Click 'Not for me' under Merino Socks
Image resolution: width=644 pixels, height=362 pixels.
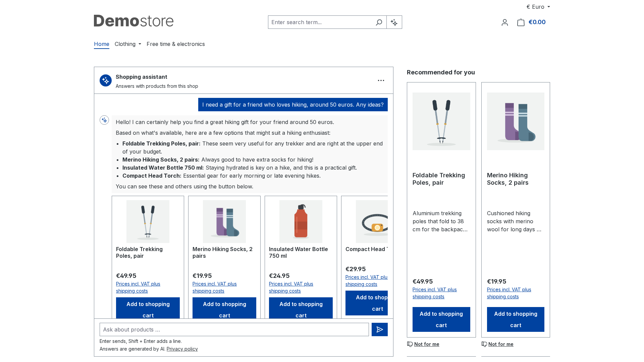[x=501, y=344]
